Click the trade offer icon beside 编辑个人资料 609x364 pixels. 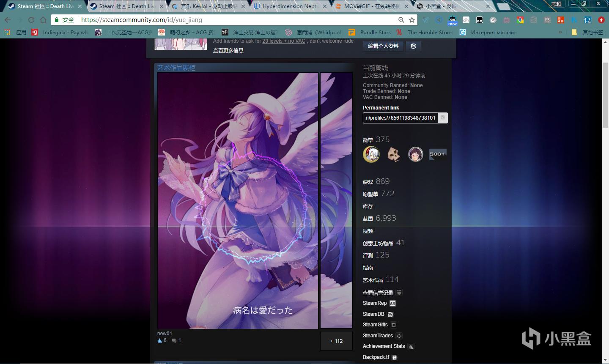[x=413, y=46]
